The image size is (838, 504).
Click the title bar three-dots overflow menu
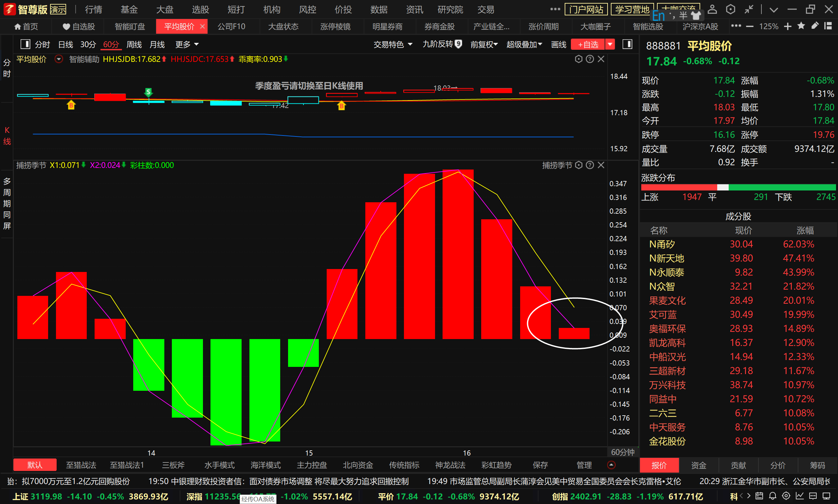(556, 9)
